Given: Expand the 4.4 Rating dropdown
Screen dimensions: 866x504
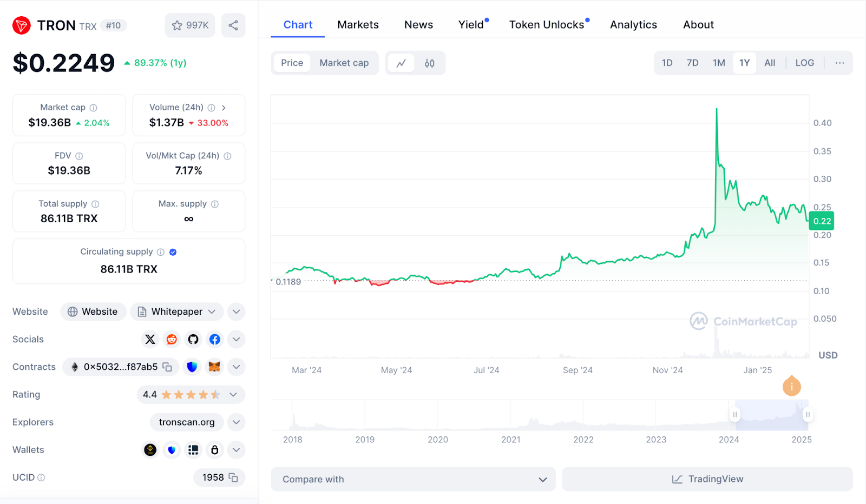Looking at the screenshot, I should (191, 394).
